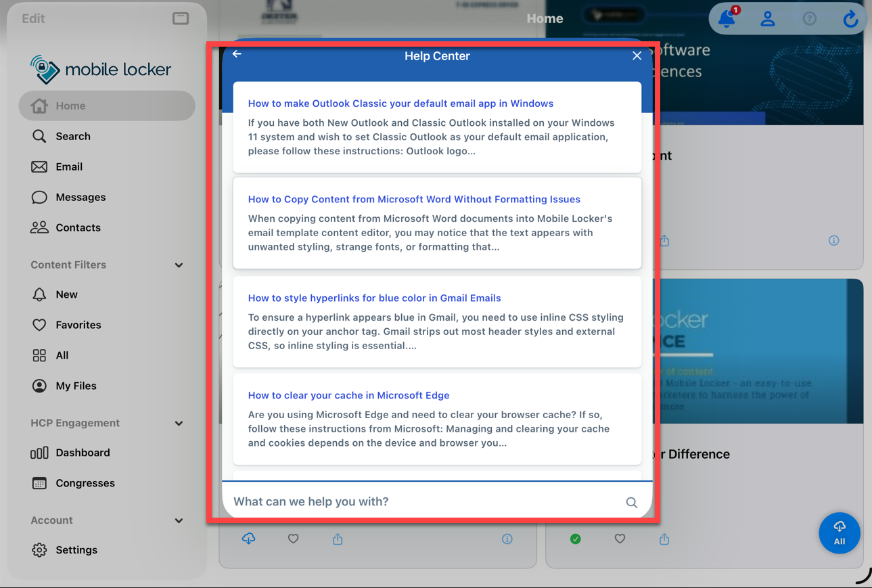The image size is (872, 588).
Task: Open the Outlook Classic default email article
Action: tap(400, 104)
